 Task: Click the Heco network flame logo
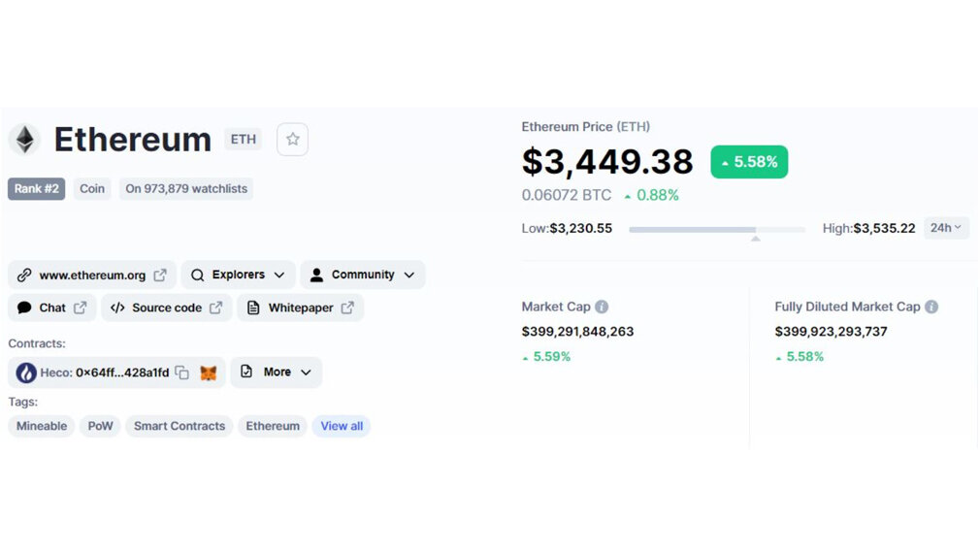tap(26, 373)
